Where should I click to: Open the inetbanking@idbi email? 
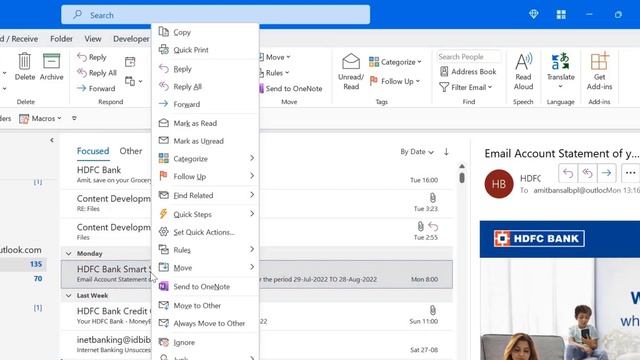coord(256,344)
